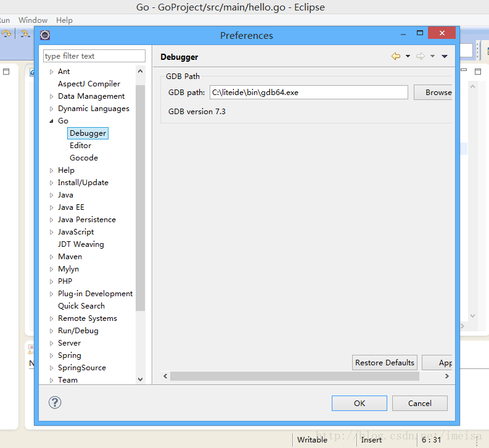Viewport: 489px width, 448px height.
Task: Click the Browse button for GDB path
Action: point(433,93)
